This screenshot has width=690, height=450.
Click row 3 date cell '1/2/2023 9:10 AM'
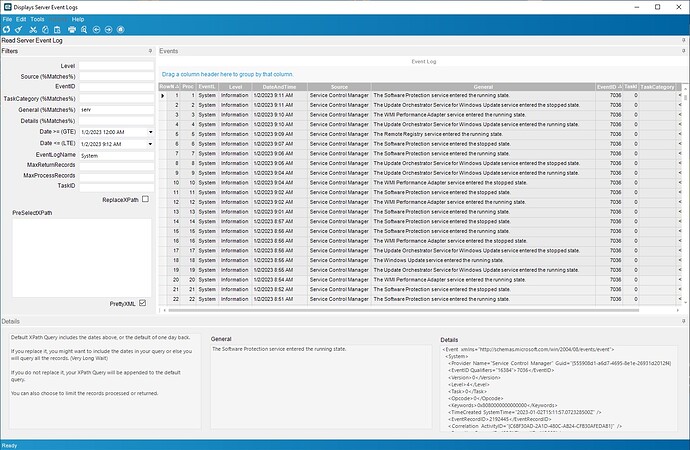[279, 115]
